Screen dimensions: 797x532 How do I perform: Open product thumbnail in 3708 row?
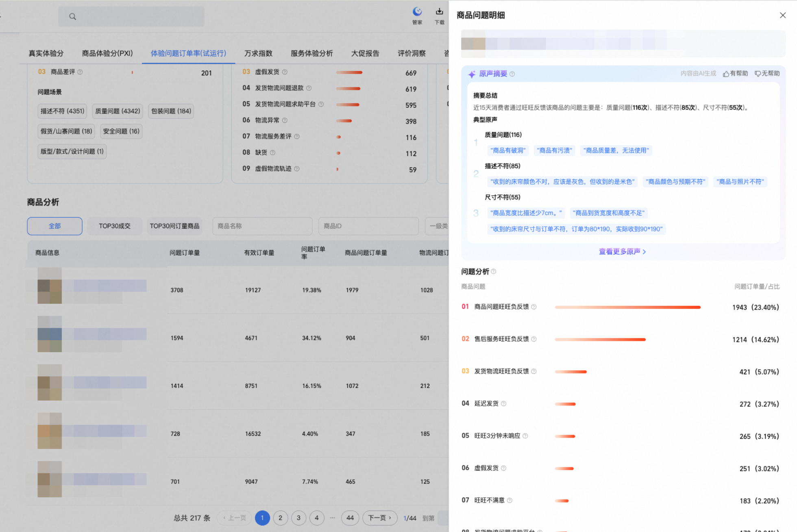[50, 286]
